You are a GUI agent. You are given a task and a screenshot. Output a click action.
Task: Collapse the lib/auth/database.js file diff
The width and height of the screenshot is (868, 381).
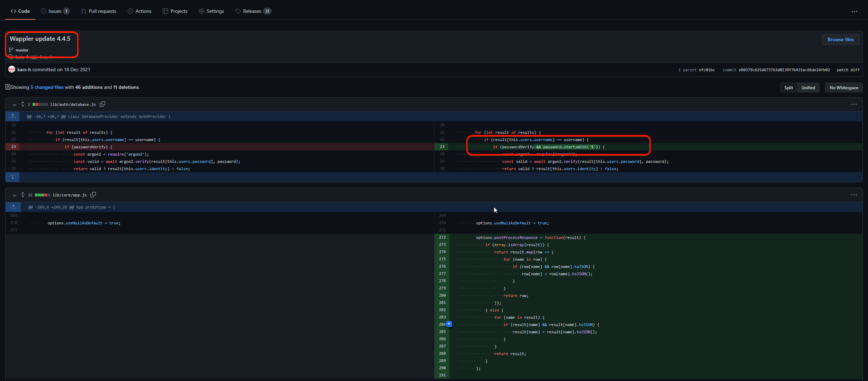click(14, 104)
